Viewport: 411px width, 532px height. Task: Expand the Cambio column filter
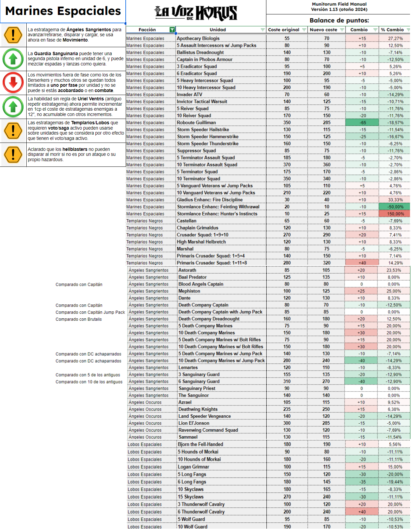375,30
